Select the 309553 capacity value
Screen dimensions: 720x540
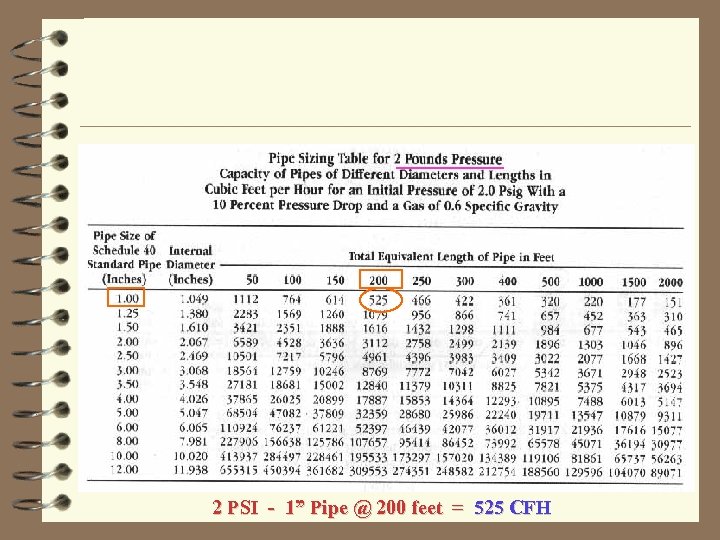[369, 471]
